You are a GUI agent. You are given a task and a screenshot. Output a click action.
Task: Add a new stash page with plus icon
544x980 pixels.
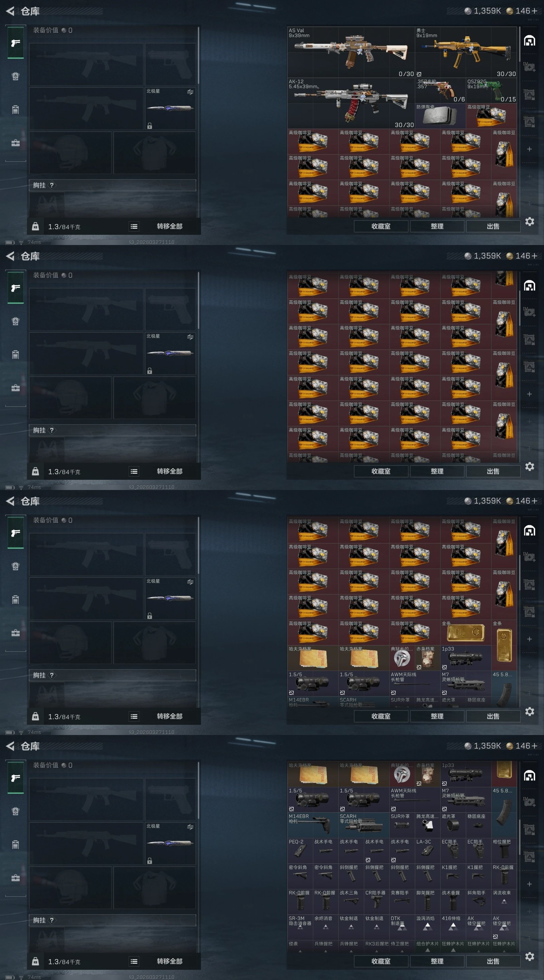[529, 149]
